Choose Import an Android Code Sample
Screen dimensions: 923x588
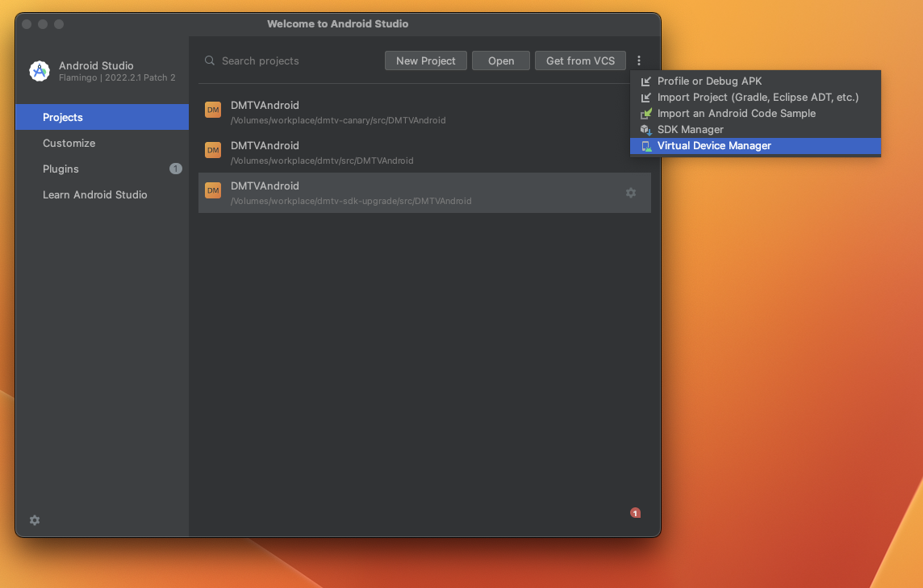(735, 113)
